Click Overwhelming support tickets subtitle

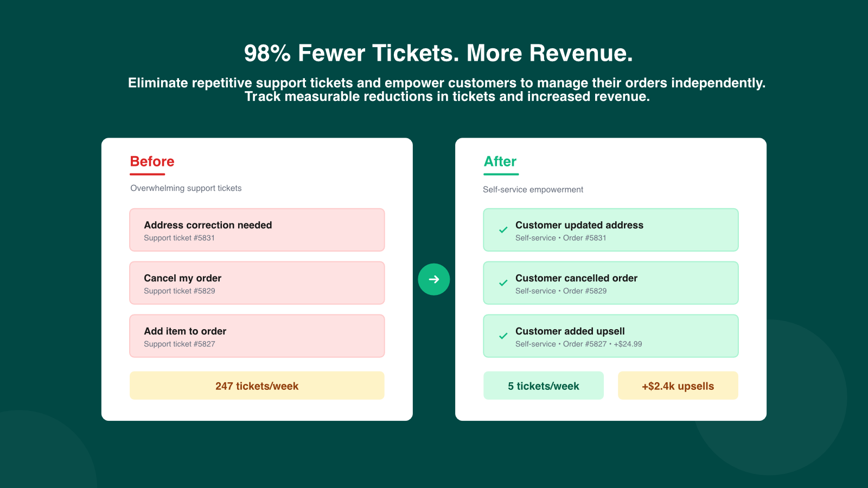tap(186, 188)
